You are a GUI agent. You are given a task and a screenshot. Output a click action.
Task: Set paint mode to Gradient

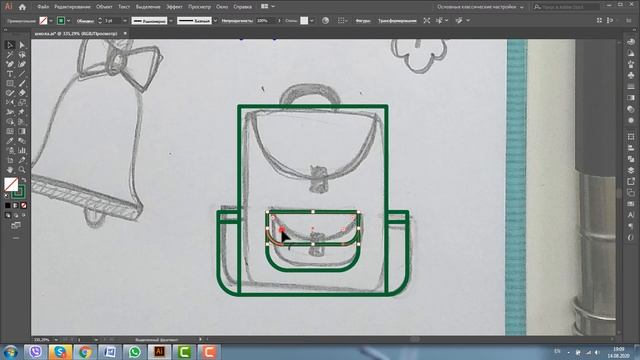pos(16,205)
